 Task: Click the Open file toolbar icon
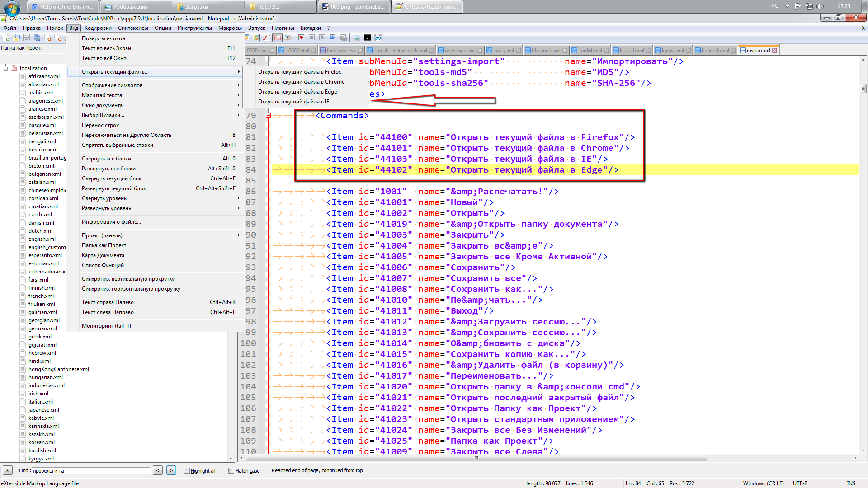(16, 38)
